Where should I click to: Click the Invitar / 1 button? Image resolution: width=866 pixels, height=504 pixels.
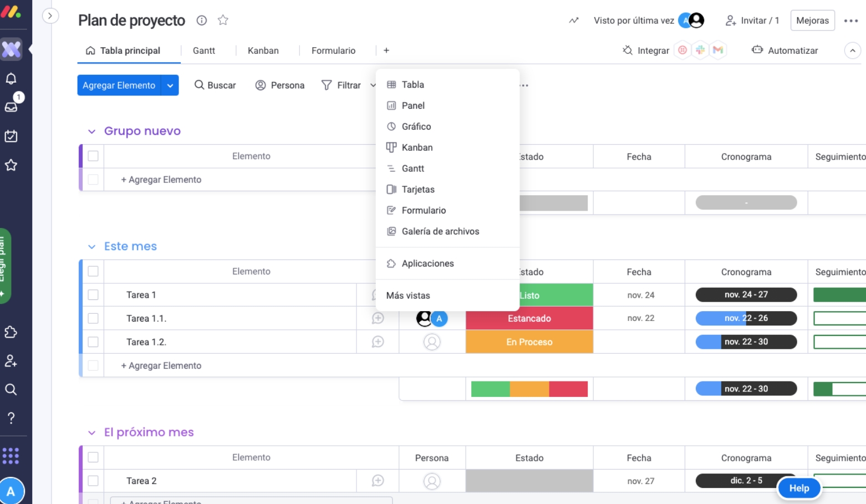pos(752,21)
